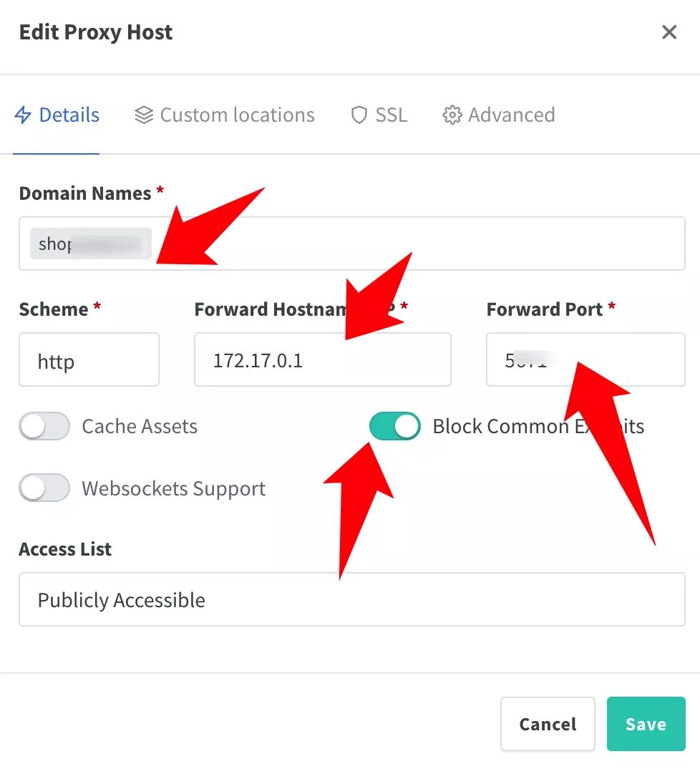Image resolution: width=700 pixels, height=769 pixels.
Task: Switch to the Details tab label
Action: click(69, 115)
